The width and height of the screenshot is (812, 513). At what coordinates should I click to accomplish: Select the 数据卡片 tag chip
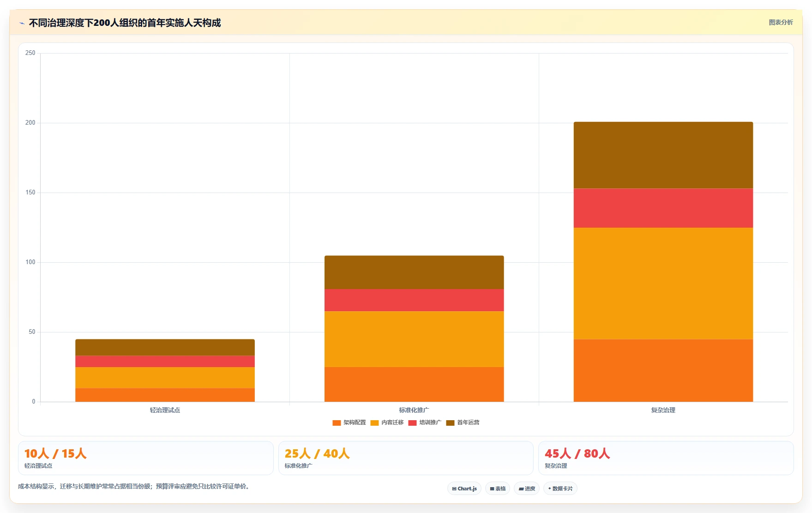(560, 489)
